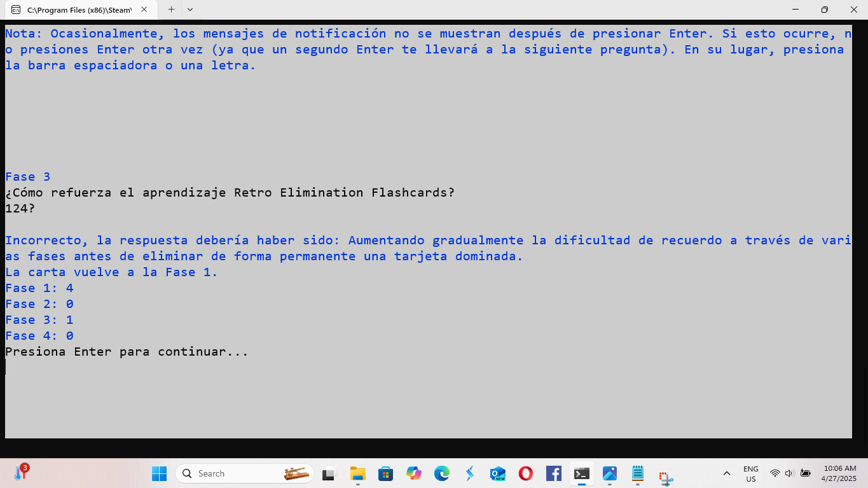Image resolution: width=868 pixels, height=488 pixels.
Task: Open Facebook from the taskbar
Action: click(553, 473)
